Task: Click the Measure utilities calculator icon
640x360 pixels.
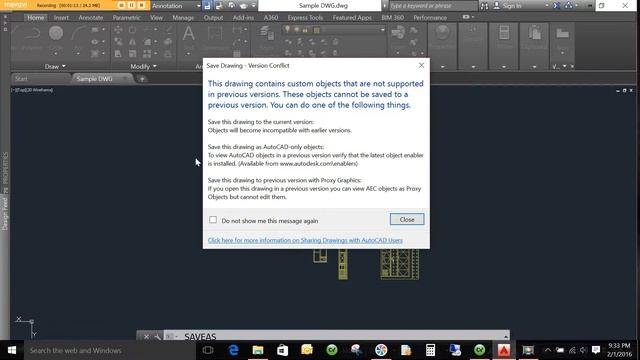Action: [x=504, y=33]
